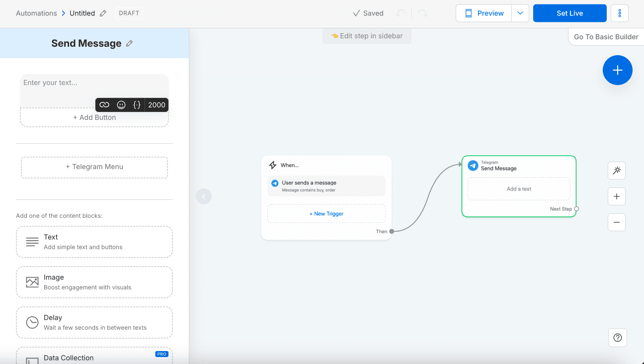The height and width of the screenshot is (364, 644).
Task: Click the Text block lines icon
Action: [32, 242]
